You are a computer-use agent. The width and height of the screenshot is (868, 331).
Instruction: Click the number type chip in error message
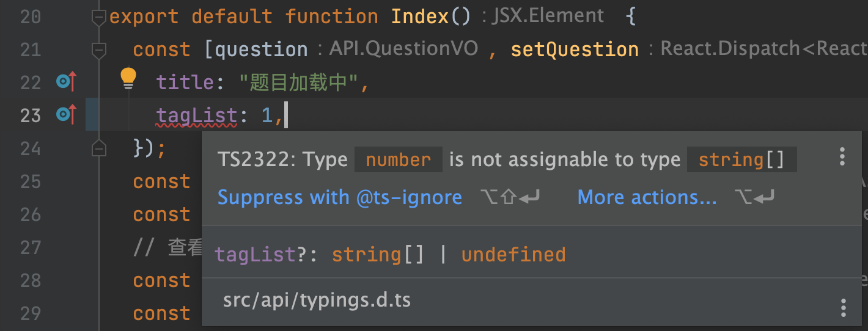click(398, 160)
